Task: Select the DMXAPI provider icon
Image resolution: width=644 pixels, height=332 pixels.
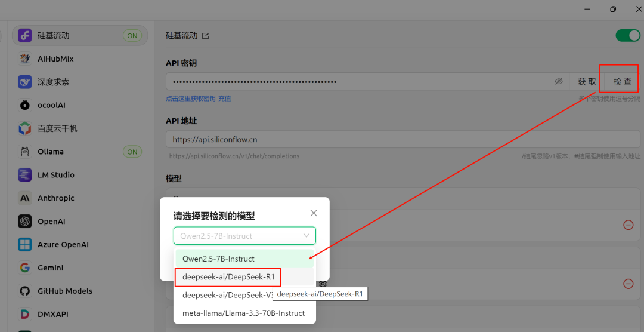Action: tap(24, 314)
